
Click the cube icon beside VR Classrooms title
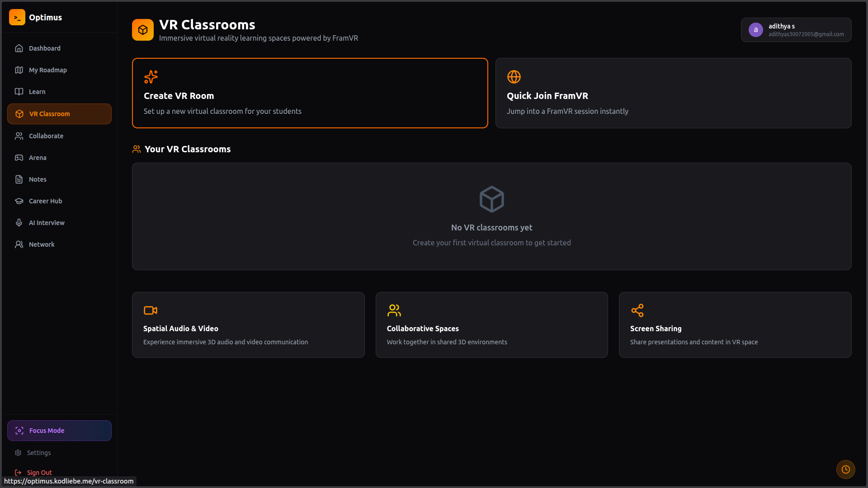point(143,30)
